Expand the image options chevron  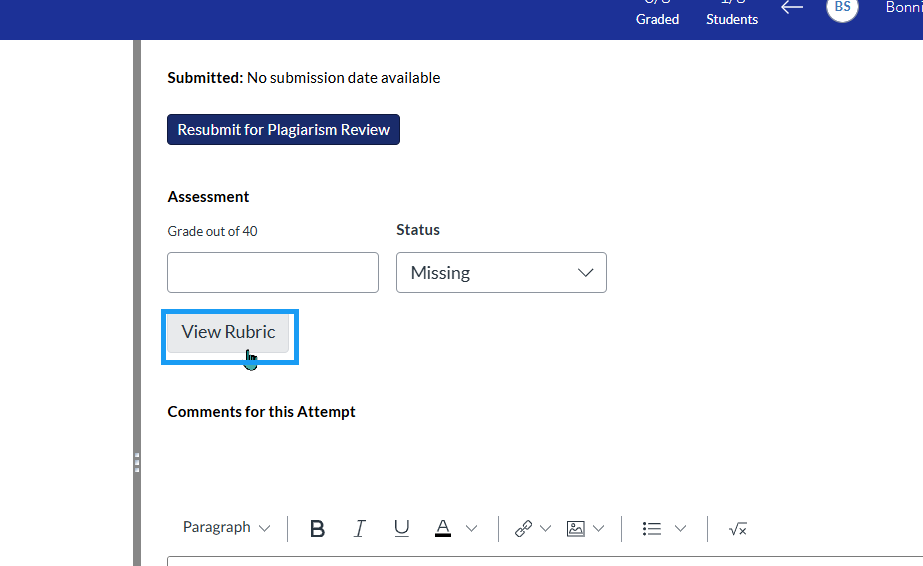click(599, 528)
